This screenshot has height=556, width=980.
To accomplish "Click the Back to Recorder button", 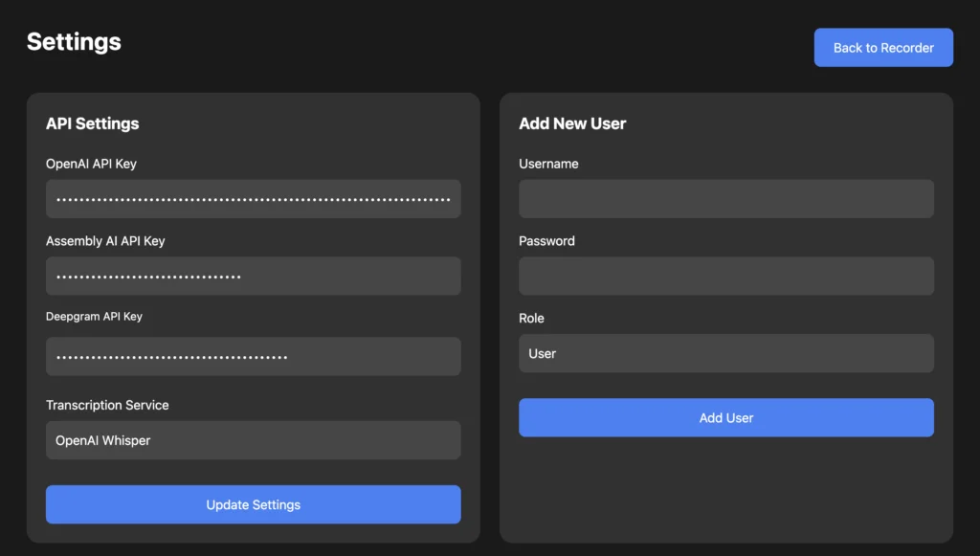I will (883, 48).
